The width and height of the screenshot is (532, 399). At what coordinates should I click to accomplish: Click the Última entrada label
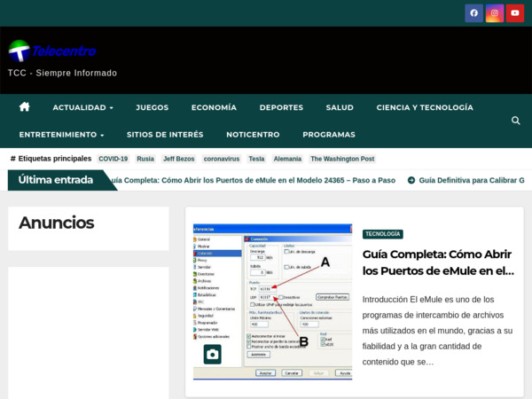[x=56, y=180]
